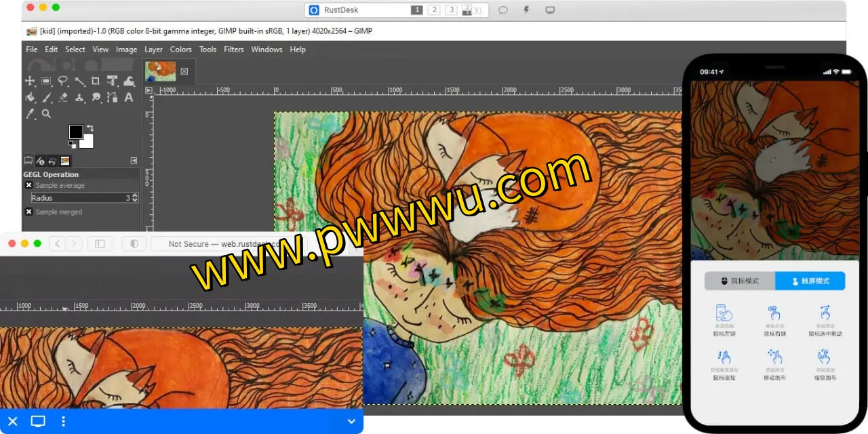Image resolution: width=868 pixels, height=434 pixels.
Task: Switch to touch mode on phone
Action: [x=810, y=281]
